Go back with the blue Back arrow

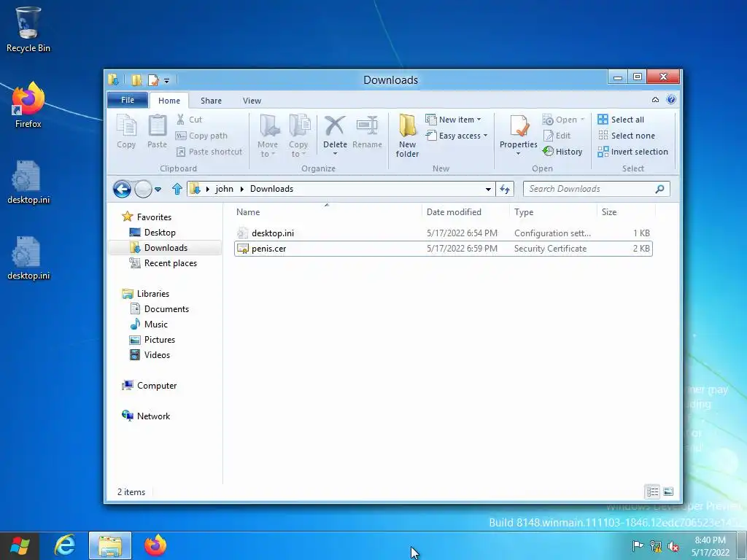(x=122, y=189)
